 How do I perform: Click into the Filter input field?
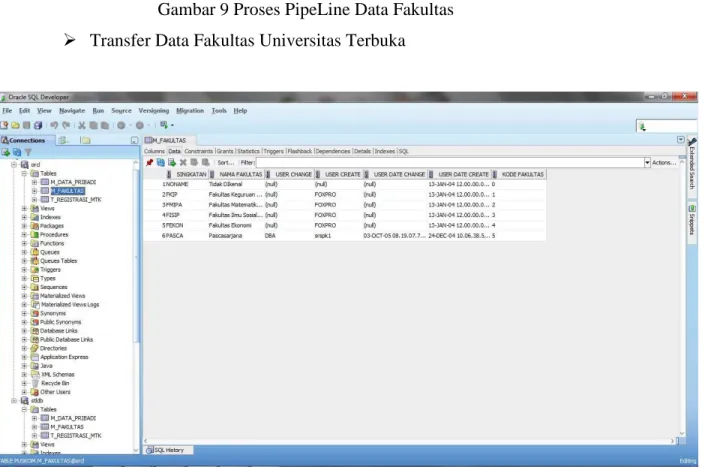pyautogui.click(x=450, y=163)
